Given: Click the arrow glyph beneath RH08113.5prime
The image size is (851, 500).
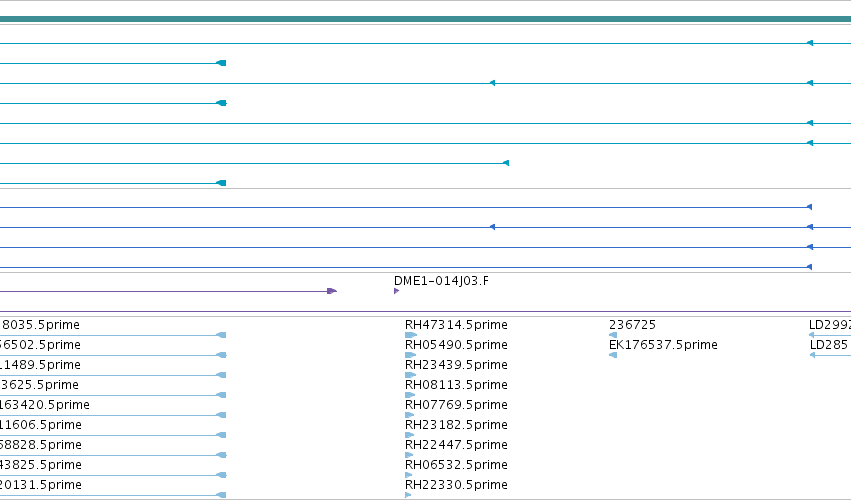Looking at the screenshot, I should pos(410,395).
